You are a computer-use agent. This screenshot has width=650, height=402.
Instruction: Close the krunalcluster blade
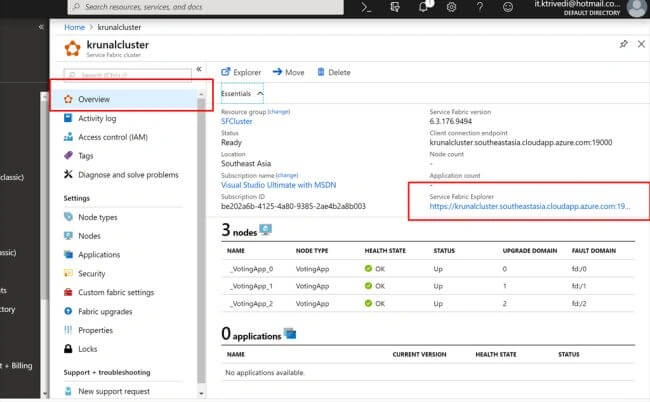coord(641,44)
